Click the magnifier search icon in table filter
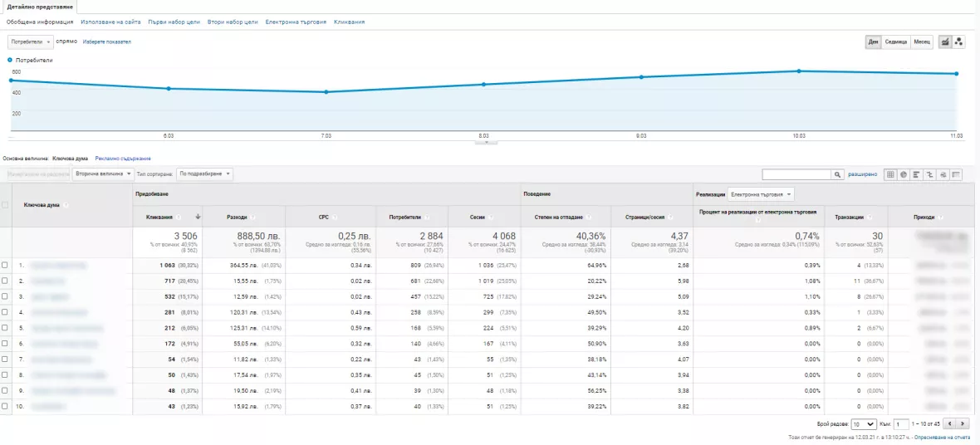The height and width of the screenshot is (445, 980). 837,174
